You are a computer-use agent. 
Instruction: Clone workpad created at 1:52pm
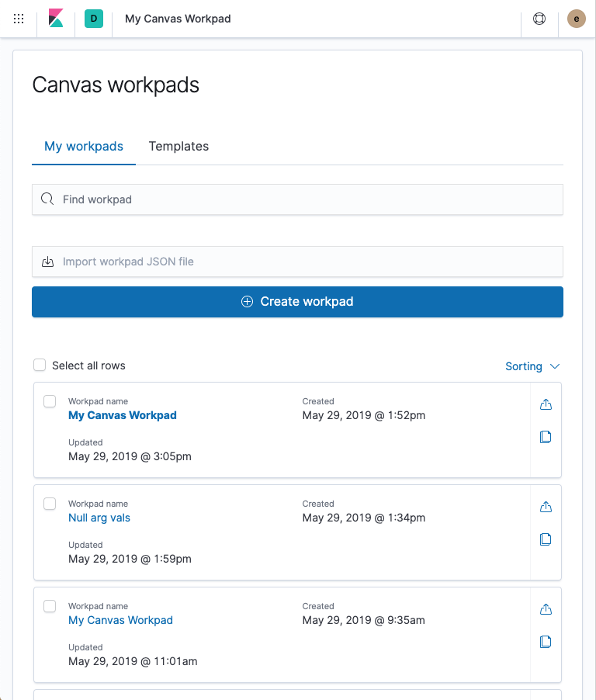[546, 437]
